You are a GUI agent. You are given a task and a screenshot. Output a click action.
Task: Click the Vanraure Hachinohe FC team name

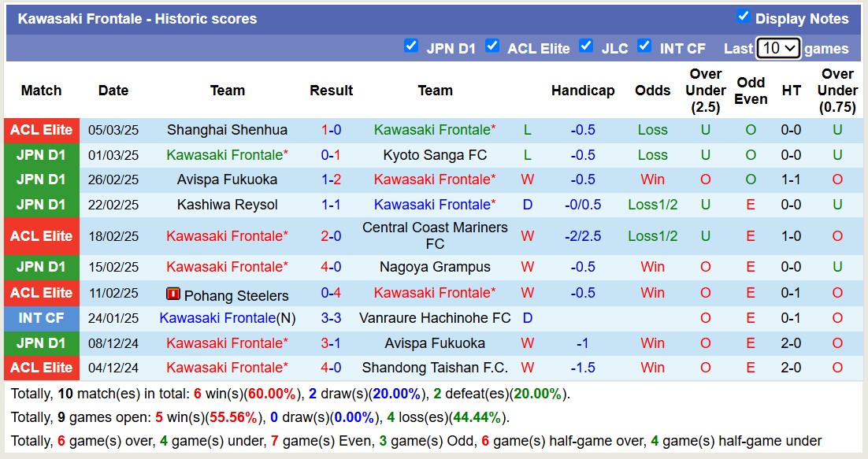click(436, 318)
